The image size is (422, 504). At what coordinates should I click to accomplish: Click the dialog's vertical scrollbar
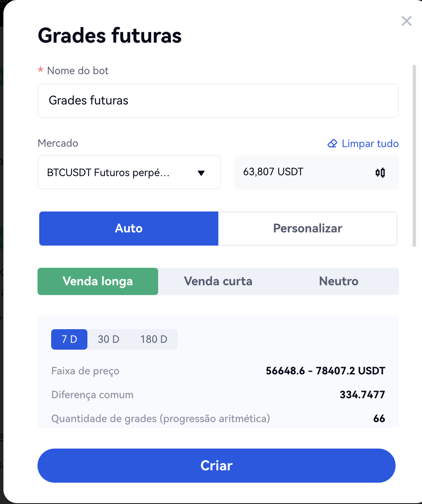coord(414,155)
